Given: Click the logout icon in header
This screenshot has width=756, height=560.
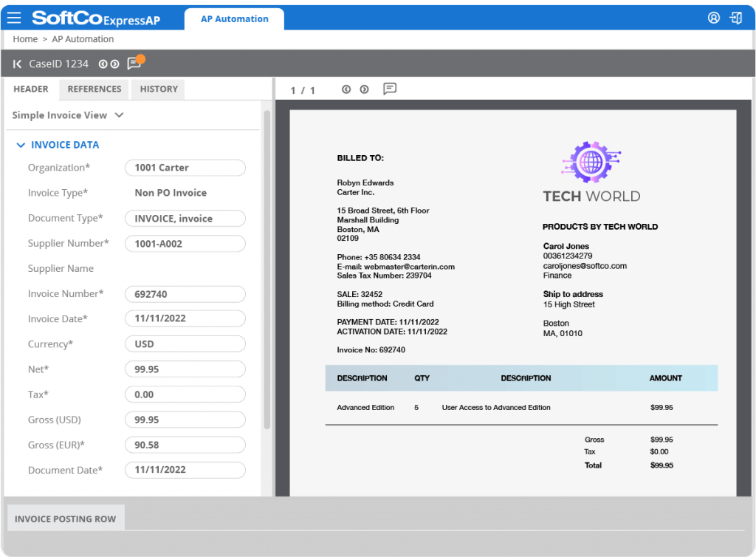Looking at the screenshot, I should click(x=736, y=18).
